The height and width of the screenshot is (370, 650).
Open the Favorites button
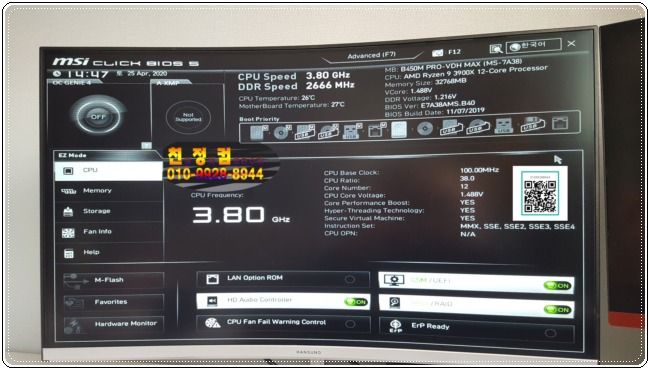tap(114, 302)
